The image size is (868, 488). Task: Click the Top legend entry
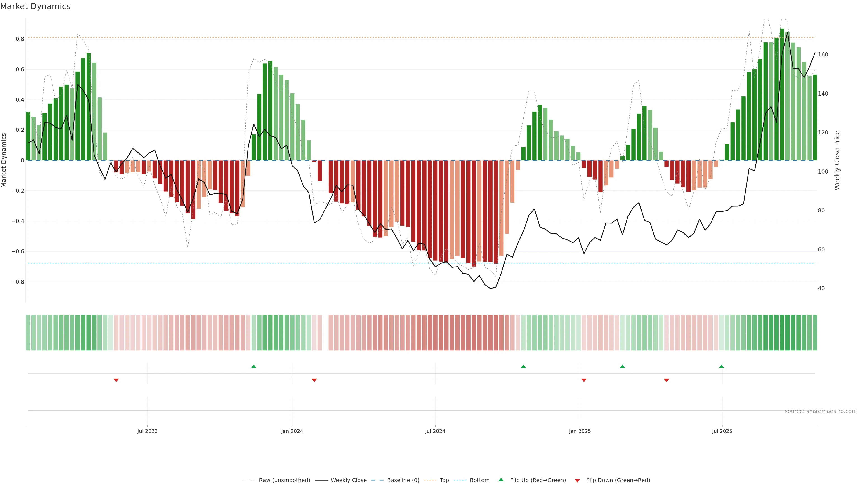click(444, 480)
